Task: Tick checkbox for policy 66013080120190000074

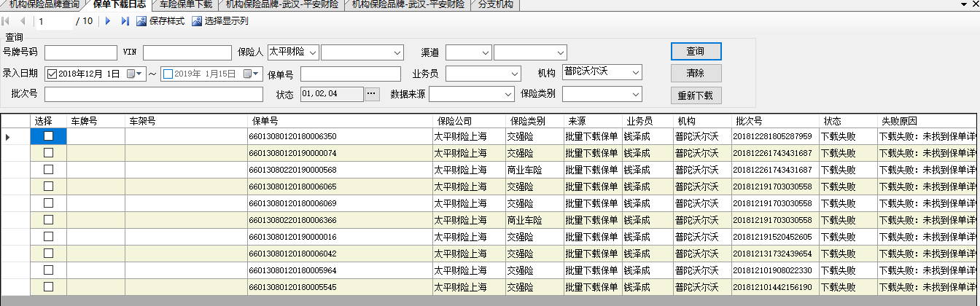Action: (x=49, y=152)
